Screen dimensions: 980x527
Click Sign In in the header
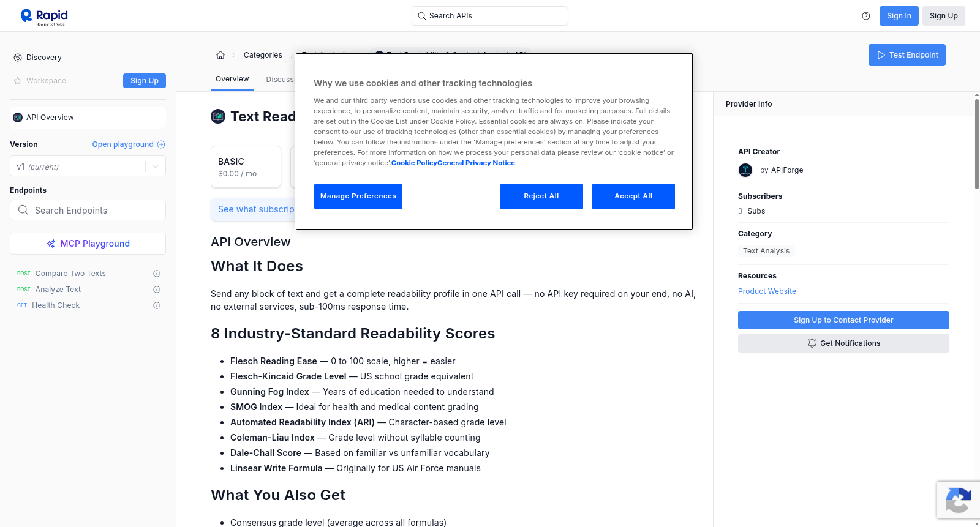[x=899, y=16]
